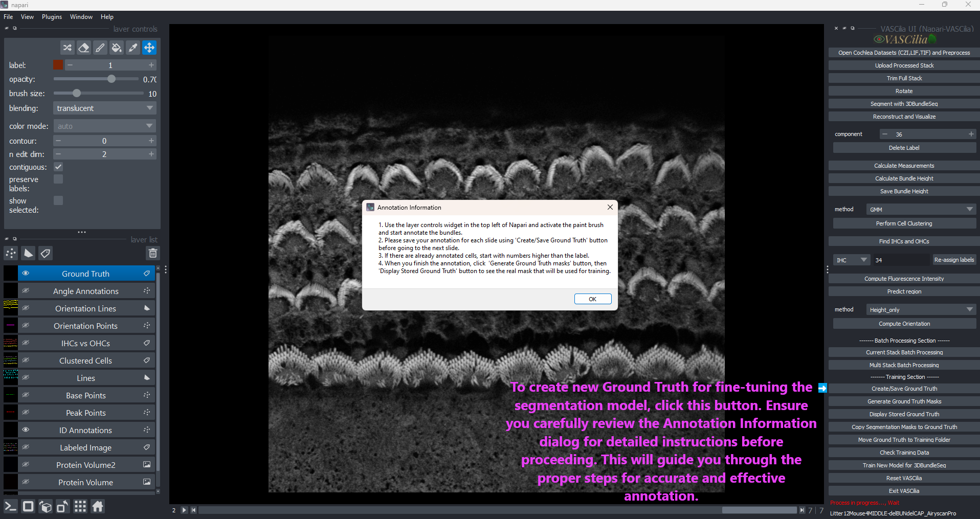The image size is (980, 519).
Task: Click Protein Volume image layer icon
Action: (x=147, y=482)
